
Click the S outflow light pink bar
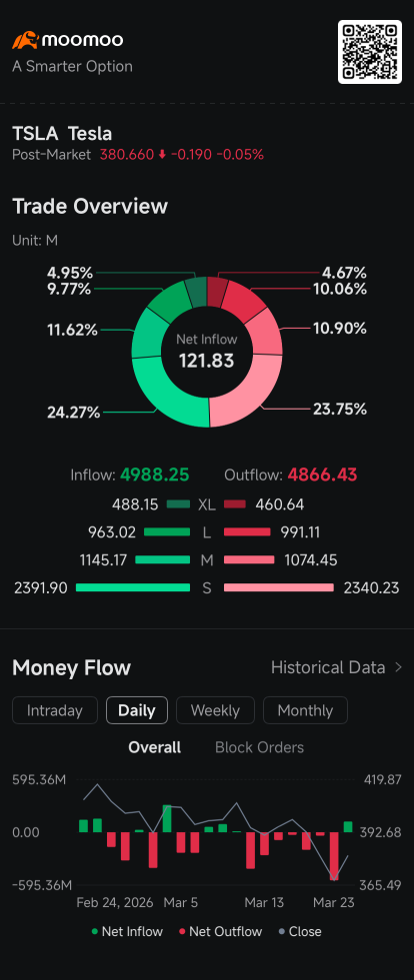[279, 587]
